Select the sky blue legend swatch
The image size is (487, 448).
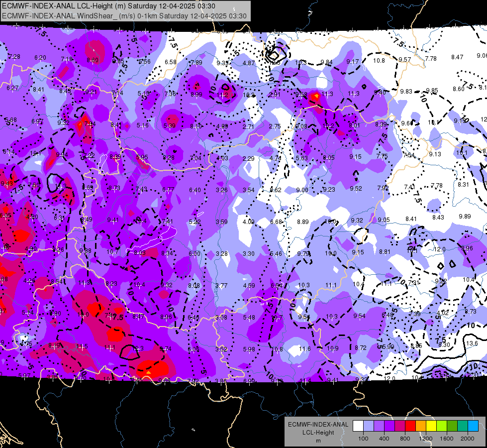473,426
